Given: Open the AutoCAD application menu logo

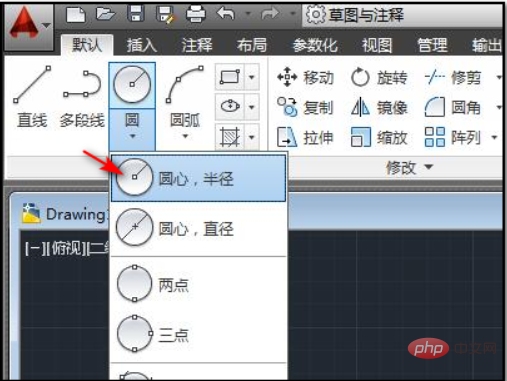Looking at the screenshot, I should [29, 27].
